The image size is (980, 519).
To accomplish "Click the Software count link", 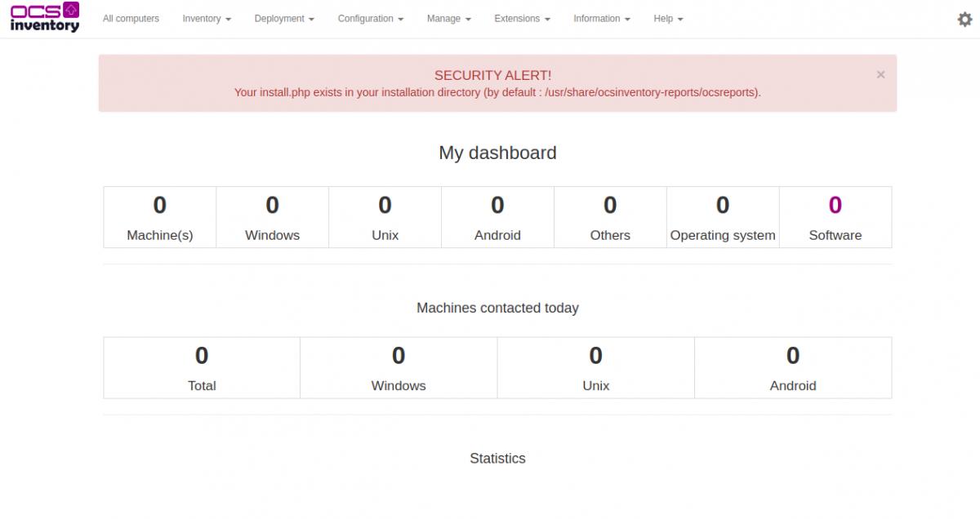I will 835,215.
